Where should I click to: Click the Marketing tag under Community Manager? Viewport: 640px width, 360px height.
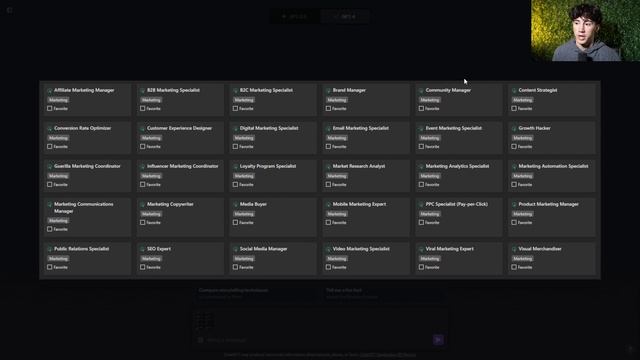[430, 100]
